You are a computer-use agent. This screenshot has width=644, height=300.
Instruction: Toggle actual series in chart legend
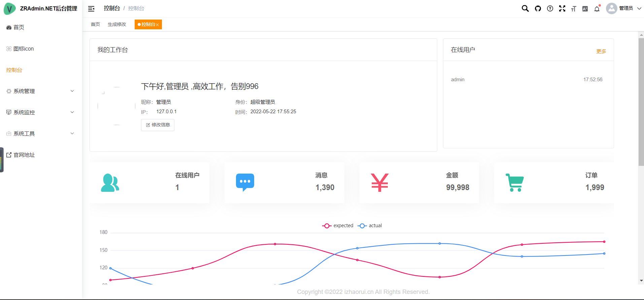tap(370, 226)
